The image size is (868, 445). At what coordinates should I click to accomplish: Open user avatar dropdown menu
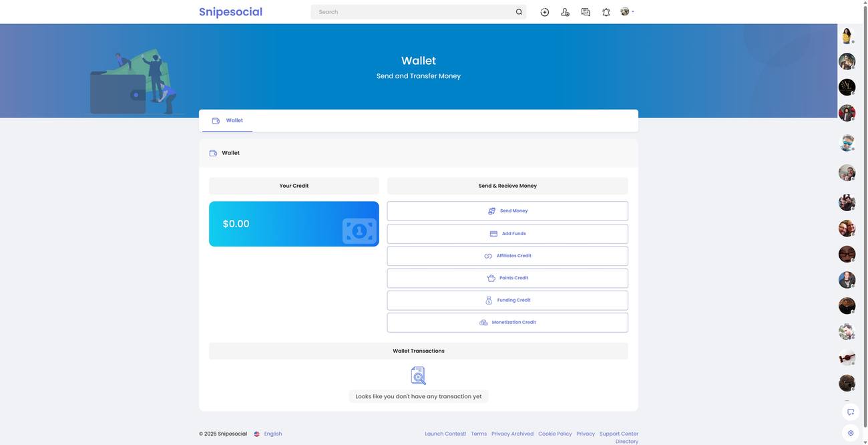pyautogui.click(x=627, y=12)
